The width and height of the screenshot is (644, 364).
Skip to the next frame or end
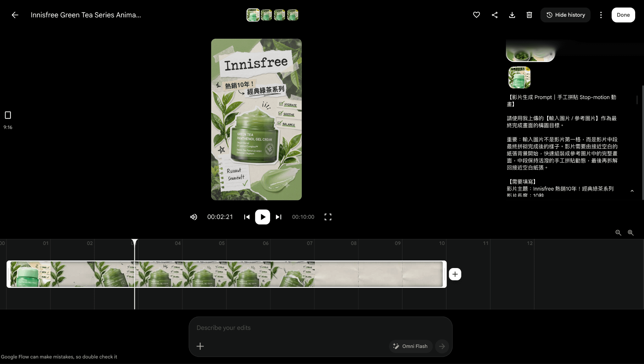click(279, 217)
